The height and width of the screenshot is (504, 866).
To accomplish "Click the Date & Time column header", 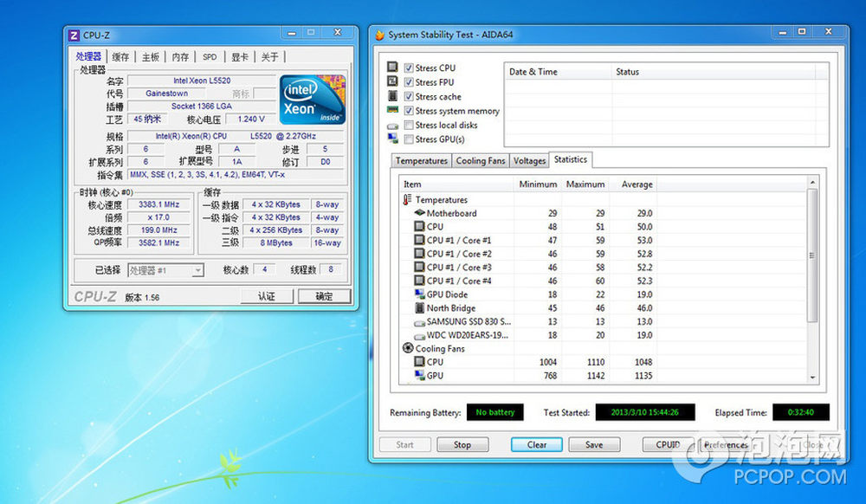I will point(559,72).
